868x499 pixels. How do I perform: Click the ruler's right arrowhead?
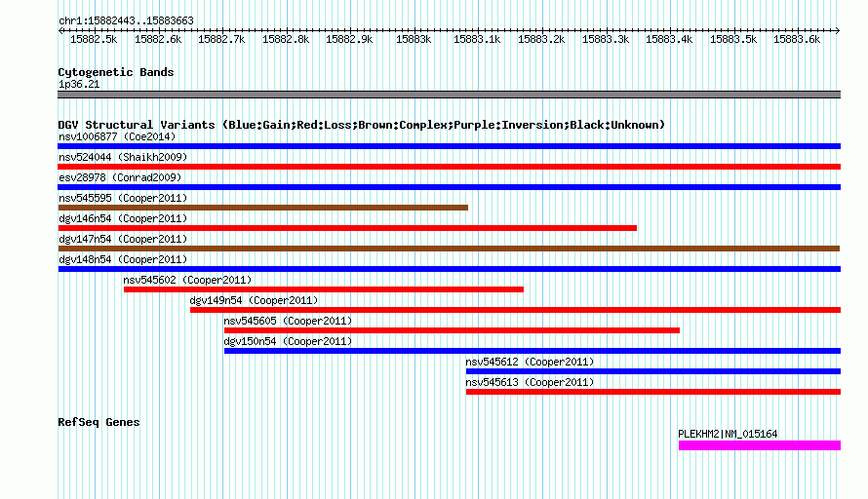tap(838, 30)
